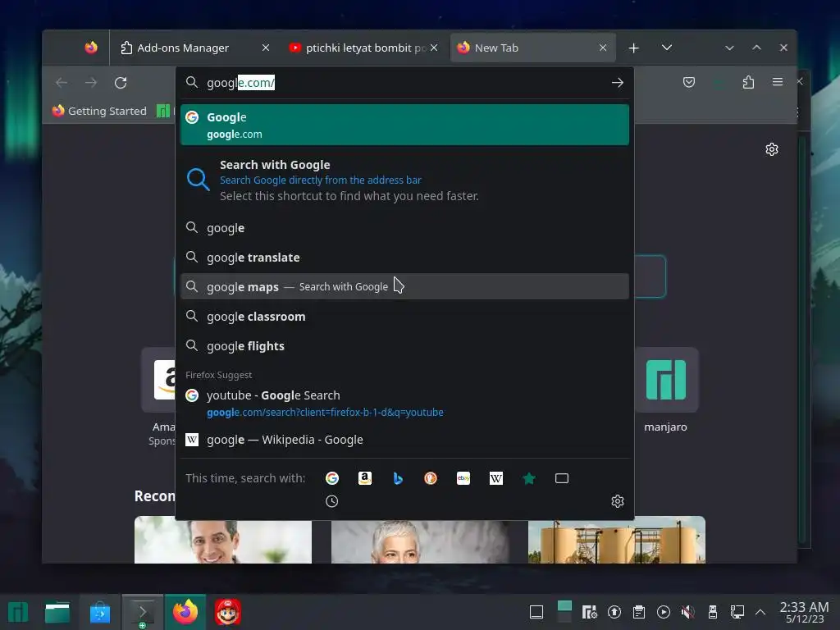Screen dimensions: 840x630
Task: Expand the List all tabs dropdown
Action: point(666,48)
